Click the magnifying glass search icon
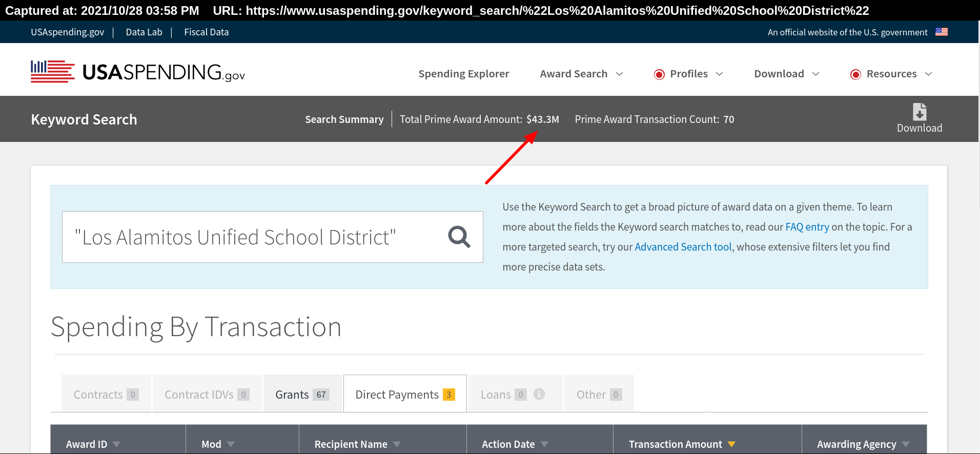The image size is (980, 454). (x=459, y=237)
